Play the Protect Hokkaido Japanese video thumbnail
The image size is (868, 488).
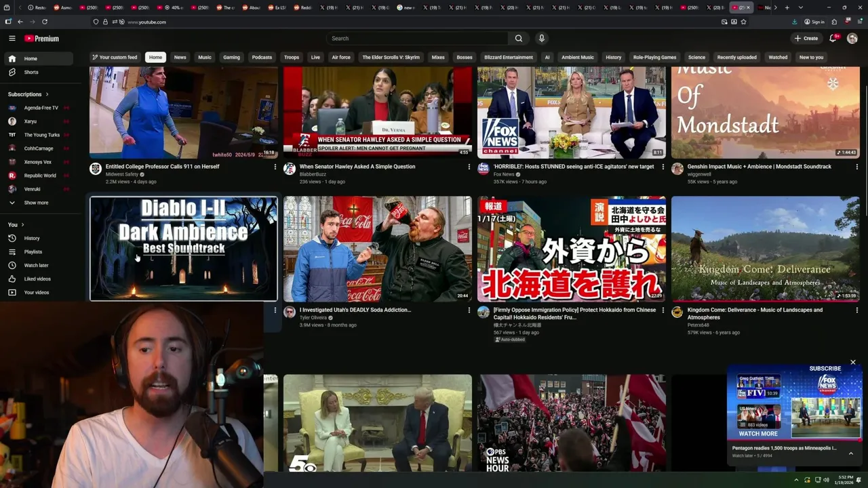tap(572, 249)
